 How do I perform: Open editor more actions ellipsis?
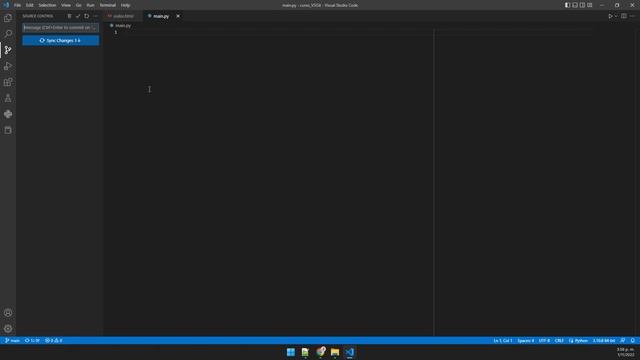[x=632, y=16]
